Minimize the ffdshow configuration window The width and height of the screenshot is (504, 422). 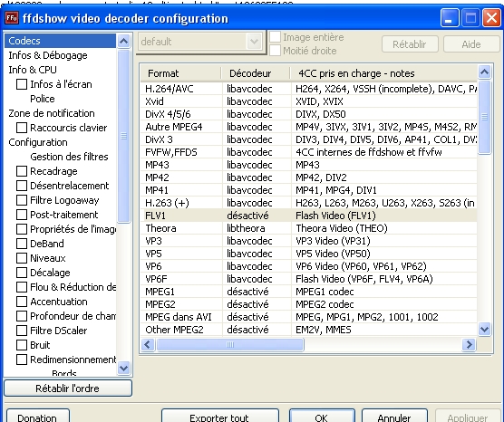coord(450,18)
